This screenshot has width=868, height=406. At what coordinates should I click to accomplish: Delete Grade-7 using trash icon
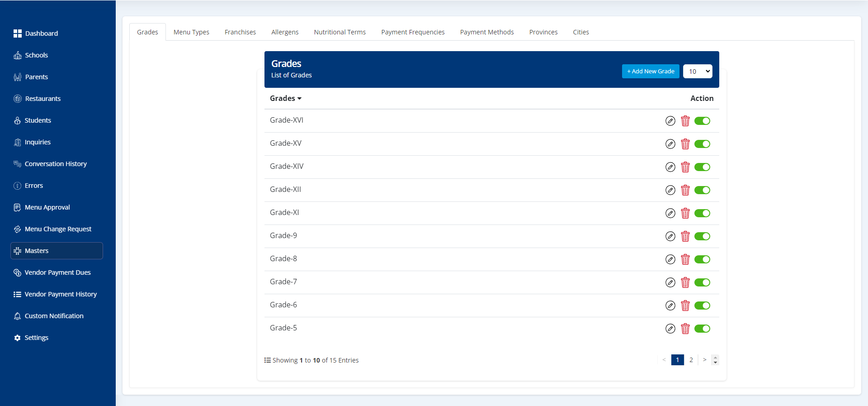(x=685, y=282)
